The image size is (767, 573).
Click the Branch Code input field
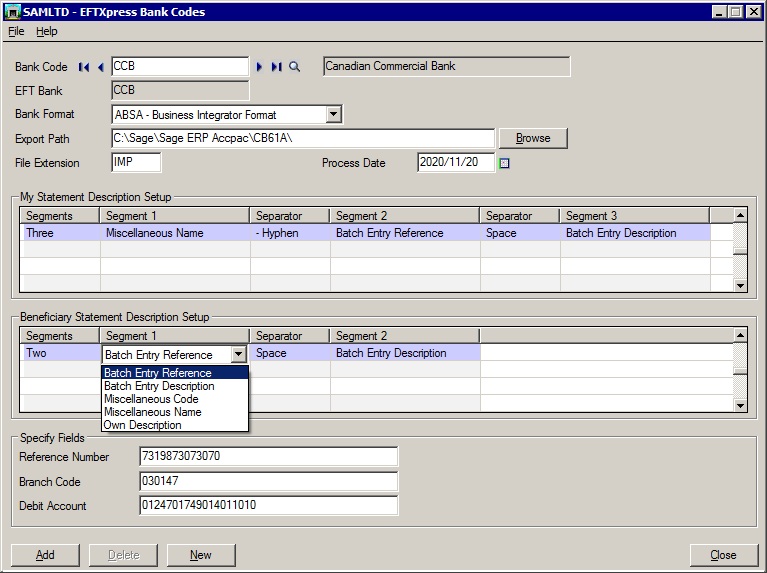(269, 481)
